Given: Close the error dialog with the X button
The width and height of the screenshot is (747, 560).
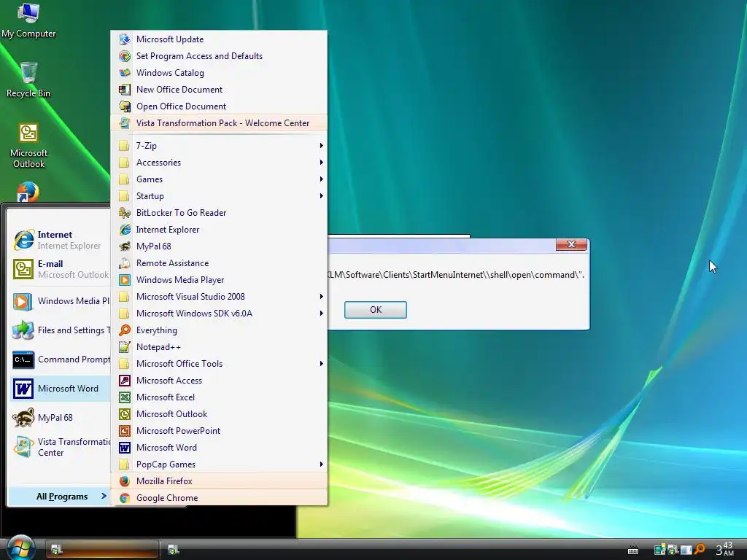Looking at the screenshot, I should pyautogui.click(x=571, y=244).
